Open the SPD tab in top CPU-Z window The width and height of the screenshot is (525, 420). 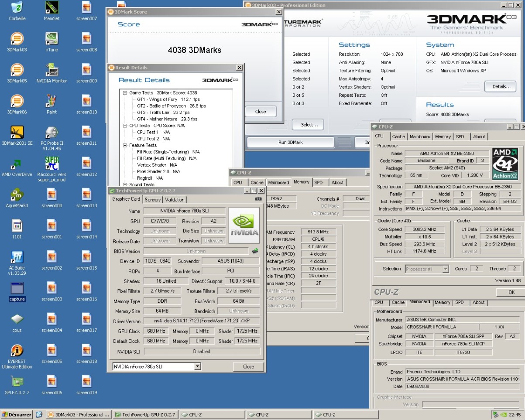pos(460,137)
